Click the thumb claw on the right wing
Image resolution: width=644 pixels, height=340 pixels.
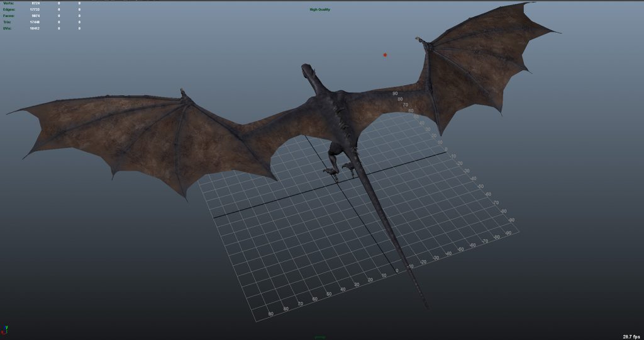pyautogui.click(x=419, y=40)
